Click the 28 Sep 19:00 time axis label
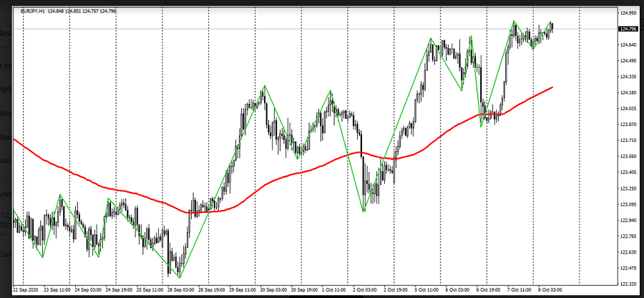 click(212, 289)
